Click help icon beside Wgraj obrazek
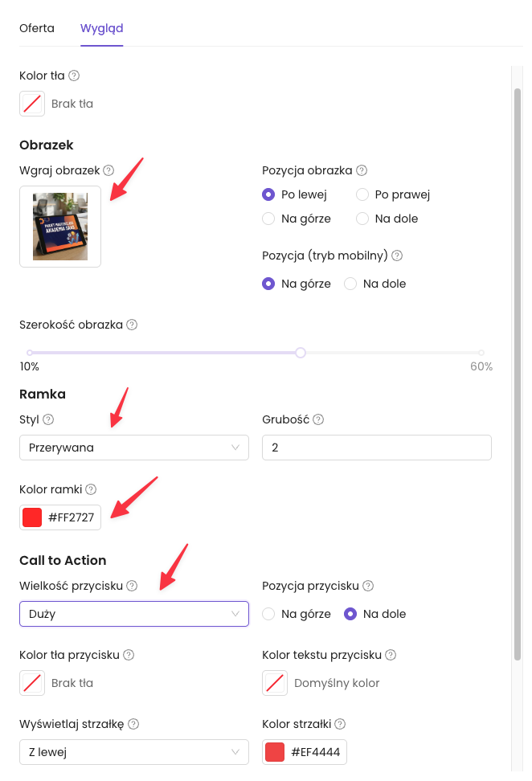532x781 pixels. click(x=108, y=170)
